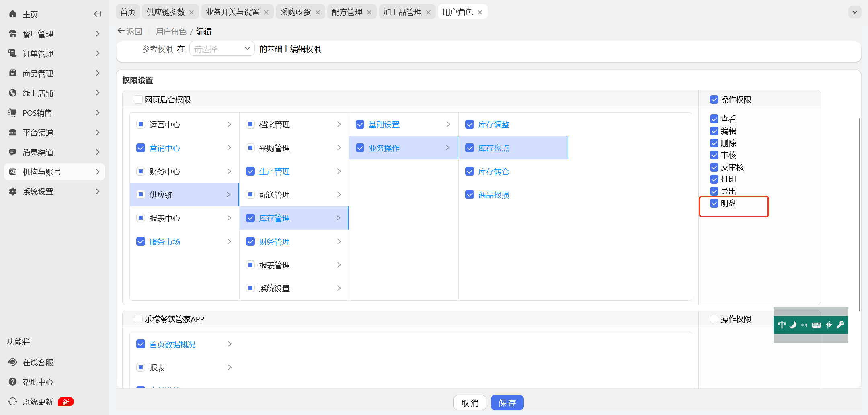Expand the tab overflow dropdown button

[854, 12]
